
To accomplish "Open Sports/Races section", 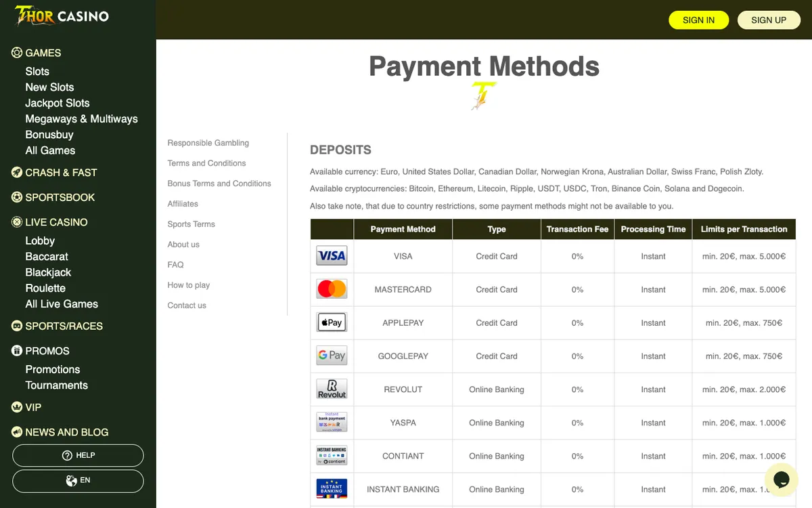I will (x=64, y=326).
